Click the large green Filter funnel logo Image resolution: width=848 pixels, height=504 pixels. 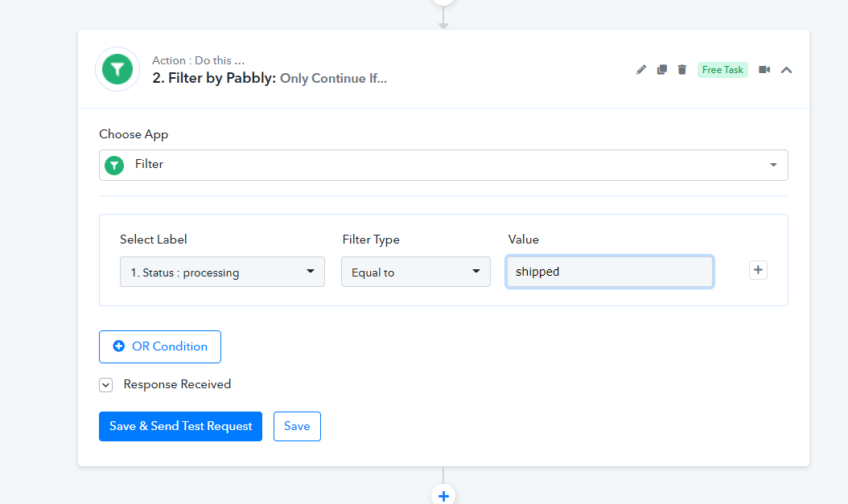coord(117,69)
